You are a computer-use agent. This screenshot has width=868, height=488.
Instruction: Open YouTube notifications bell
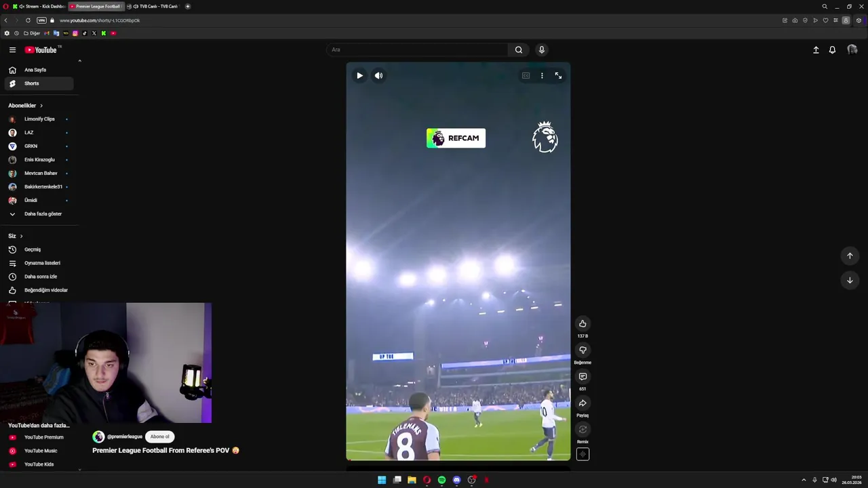coord(832,49)
